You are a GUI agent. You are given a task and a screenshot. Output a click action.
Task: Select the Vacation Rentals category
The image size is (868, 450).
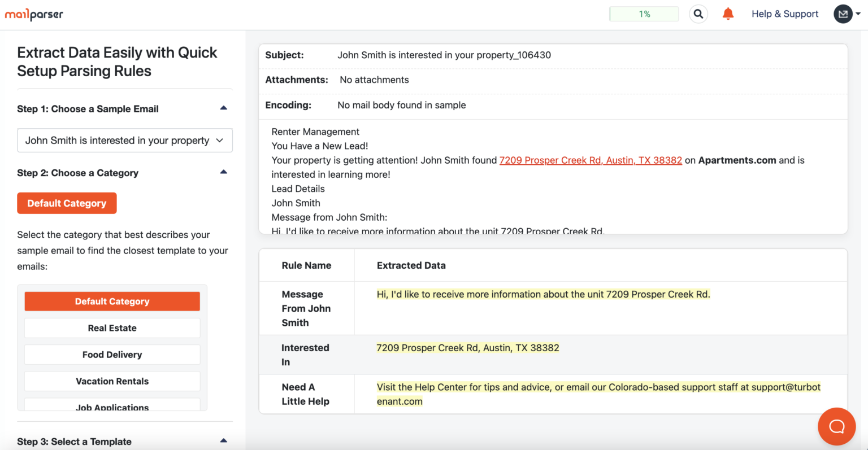coord(112,381)
